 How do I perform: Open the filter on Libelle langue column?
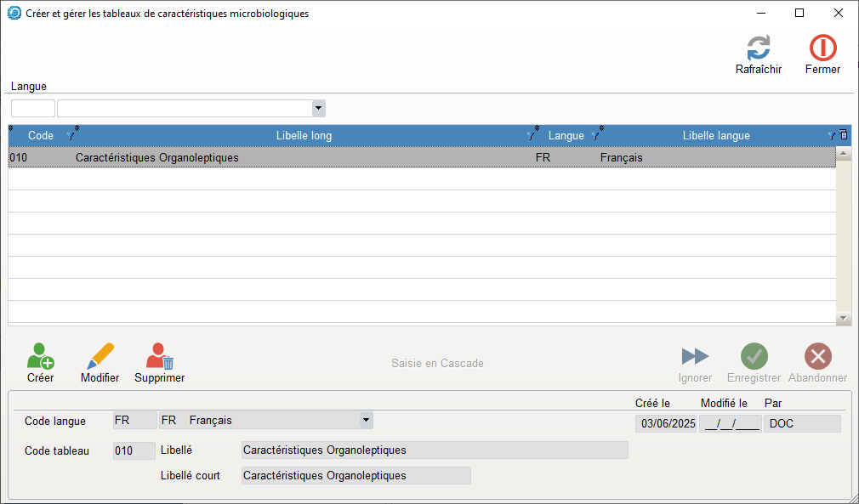tap(831, 136)
